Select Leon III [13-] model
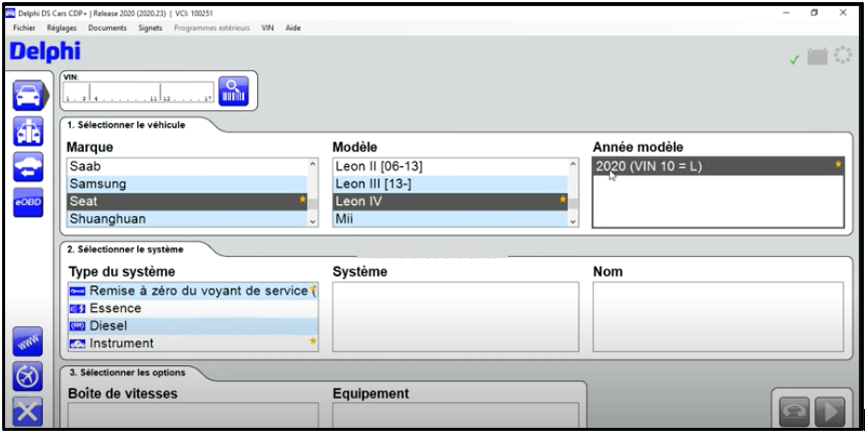This screenshot has height=432, width=866. coord(450,184)
